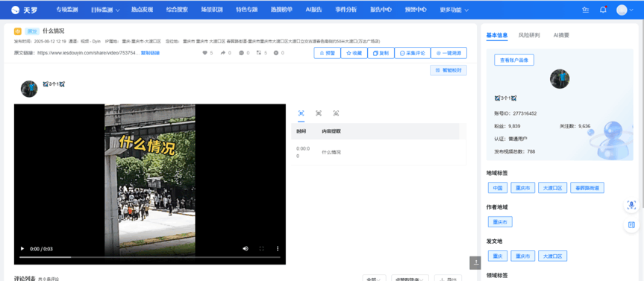
Task: Open the 特色专题 menu
Action: 247,10
